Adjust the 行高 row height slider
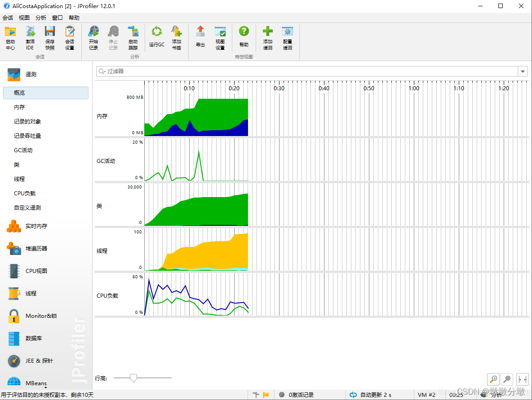 [x=133, y=378]
